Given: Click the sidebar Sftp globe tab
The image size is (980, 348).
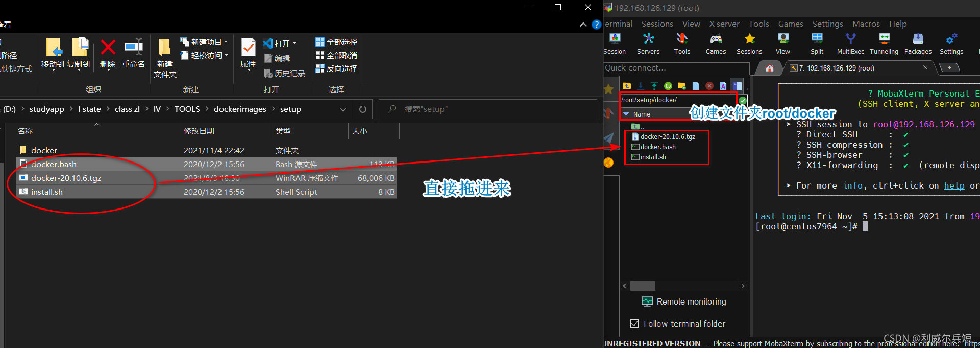Looking at the screenshot, I should [609, 163].
